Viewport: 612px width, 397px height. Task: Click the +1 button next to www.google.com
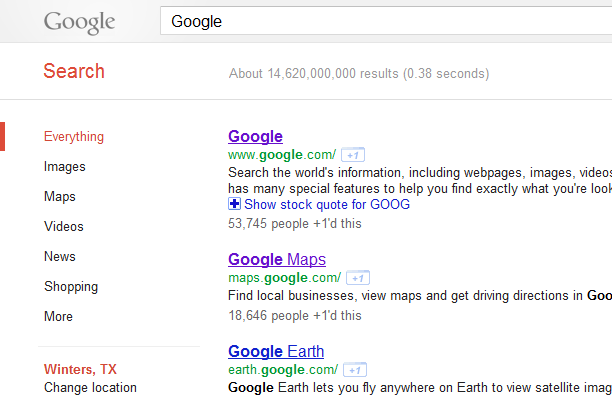click(353, 155)
